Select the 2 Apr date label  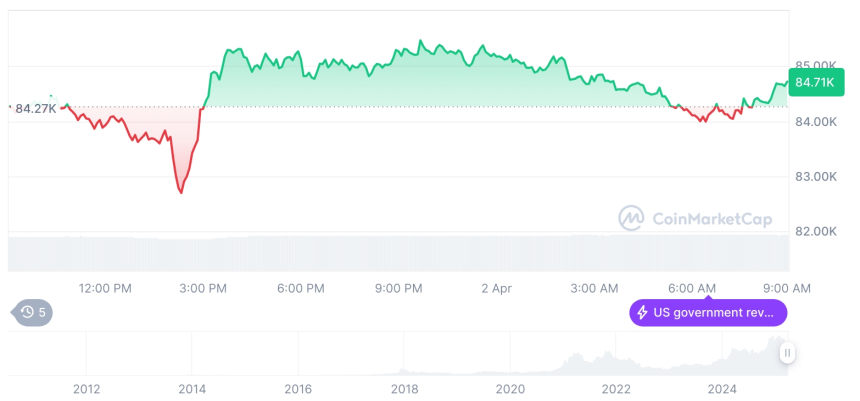point(496,288)
